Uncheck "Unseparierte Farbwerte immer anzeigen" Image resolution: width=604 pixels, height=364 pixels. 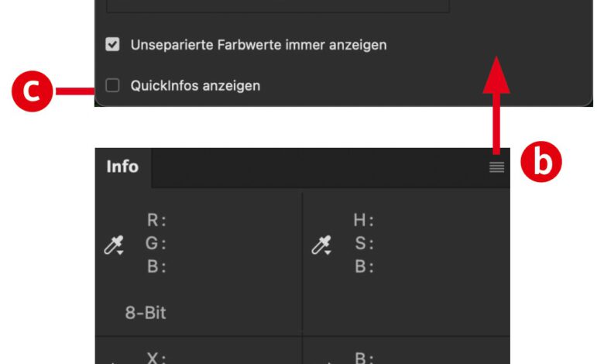point(113,45)
